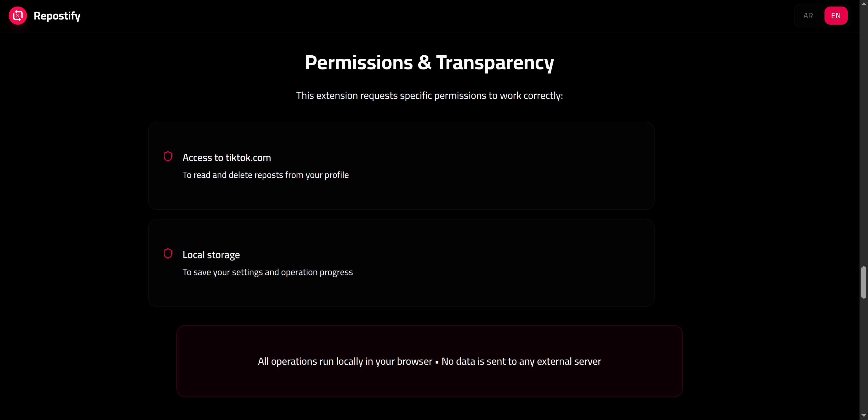Expand the Access to tiktok.com permission card
This screenshot has height=420, width=868.
pos(401,166)
